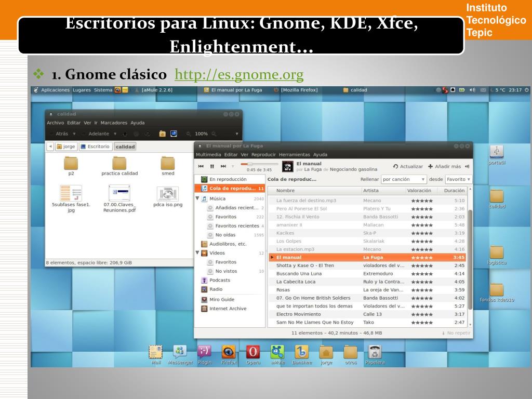532x399 pixels.
Task: Open the Adelante history dropdown arrow
Action: click(115, 134)
